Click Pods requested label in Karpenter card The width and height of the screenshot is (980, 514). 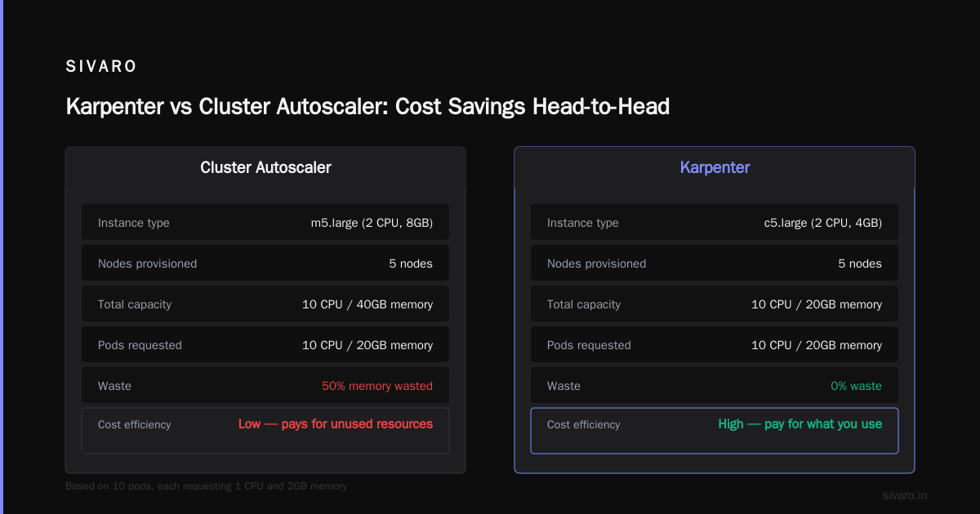click(589, 345)
